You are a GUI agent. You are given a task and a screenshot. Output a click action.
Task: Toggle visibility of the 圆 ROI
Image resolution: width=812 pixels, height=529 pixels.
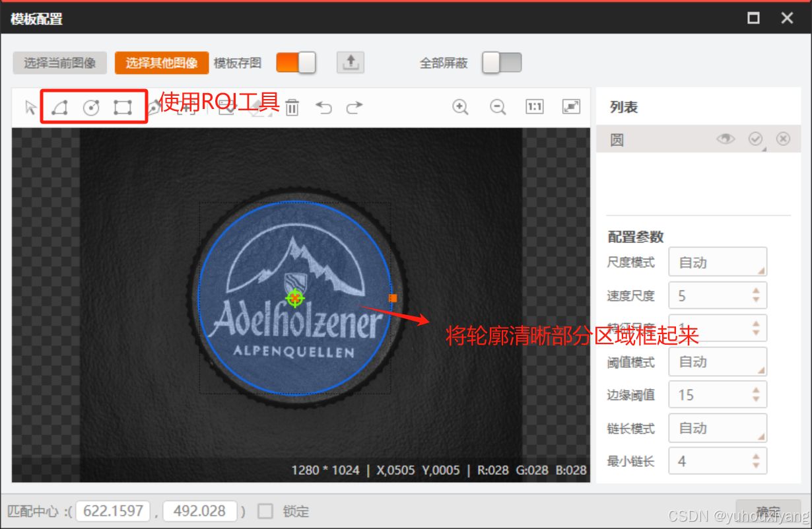[726, 139]
